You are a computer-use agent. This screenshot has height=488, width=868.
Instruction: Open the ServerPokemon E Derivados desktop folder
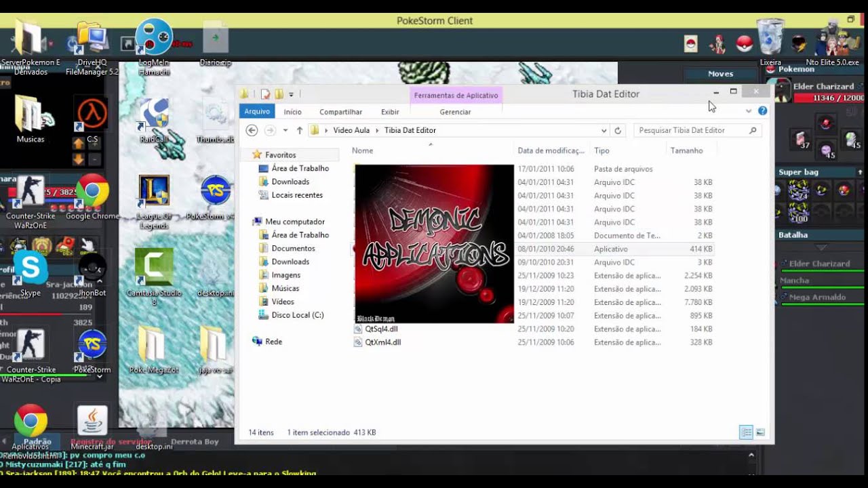coord(29,47)
